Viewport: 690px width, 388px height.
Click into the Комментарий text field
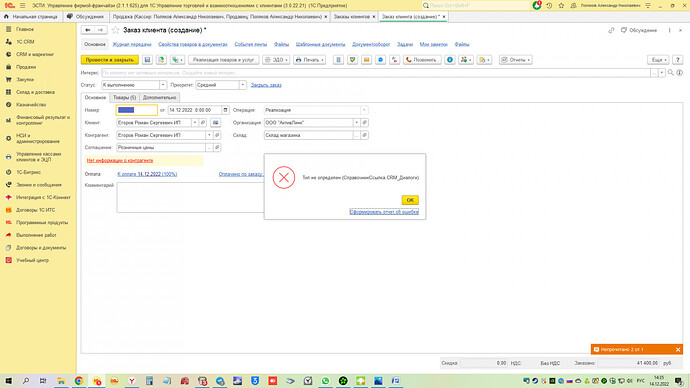190,198
